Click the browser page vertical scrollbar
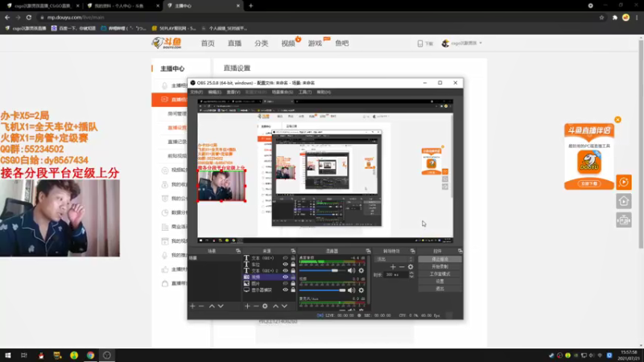This screenshot has height=362, width=644. (641, 144)
